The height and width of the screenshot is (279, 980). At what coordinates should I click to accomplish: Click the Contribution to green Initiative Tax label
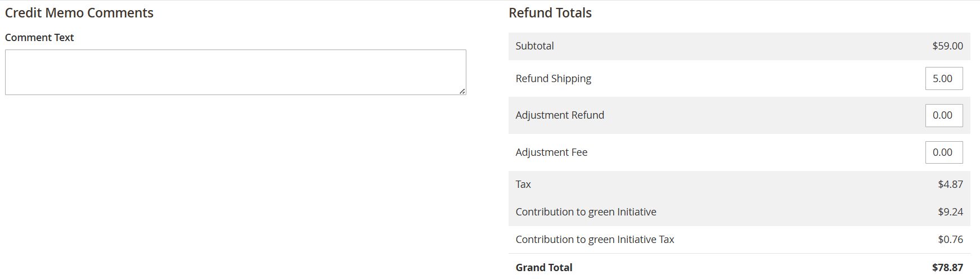[595, 240]
